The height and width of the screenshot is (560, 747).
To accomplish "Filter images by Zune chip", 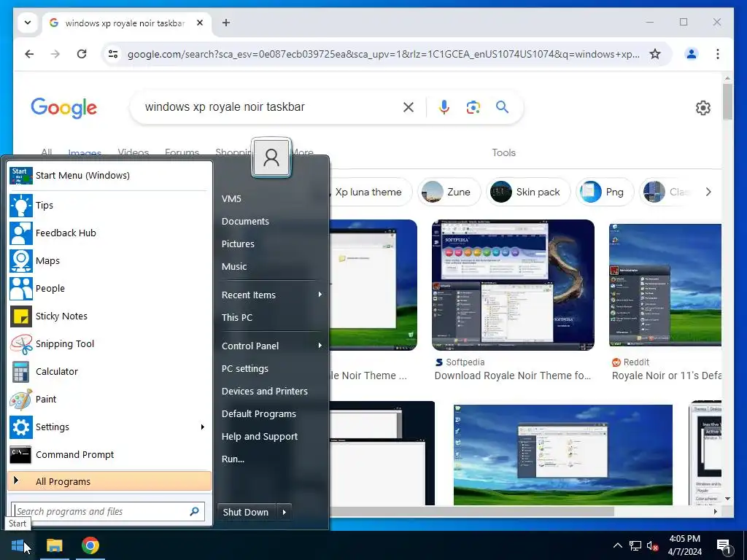I will [x=449, y=192].
